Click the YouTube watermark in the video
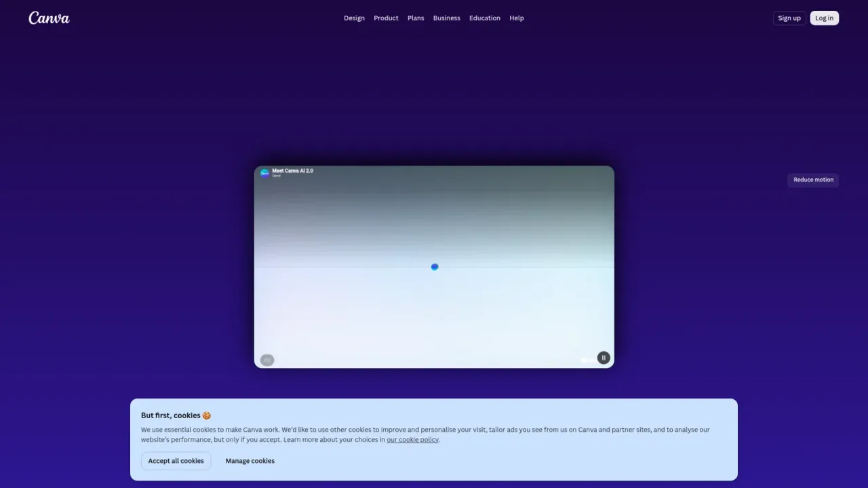The image size is (868, 488). pos(587,360)
